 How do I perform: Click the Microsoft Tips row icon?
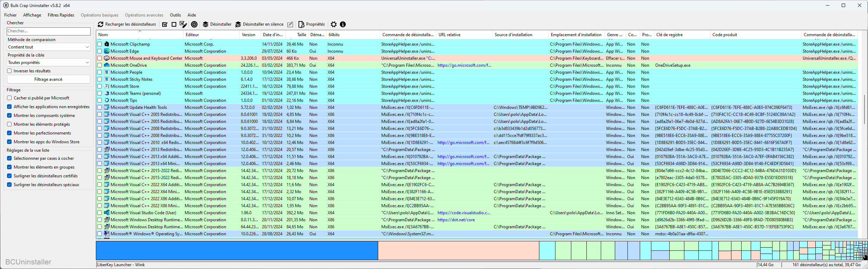tap(107, 100)
